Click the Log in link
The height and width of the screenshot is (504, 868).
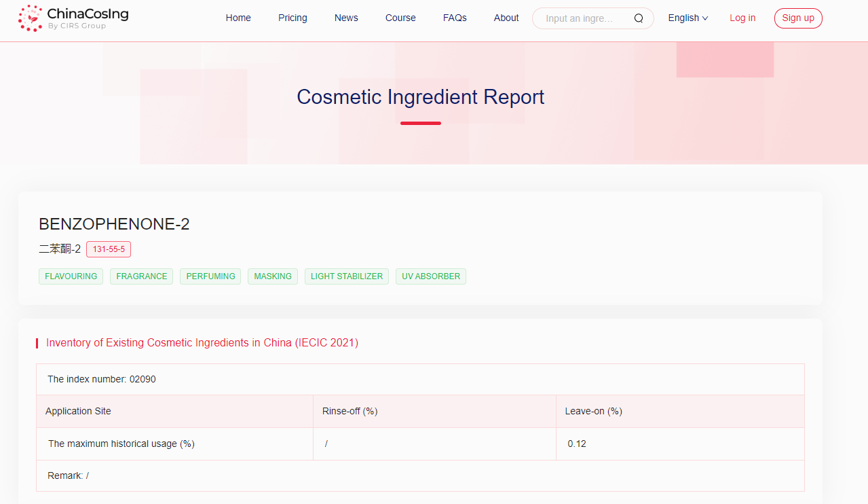tap(742, 18)
